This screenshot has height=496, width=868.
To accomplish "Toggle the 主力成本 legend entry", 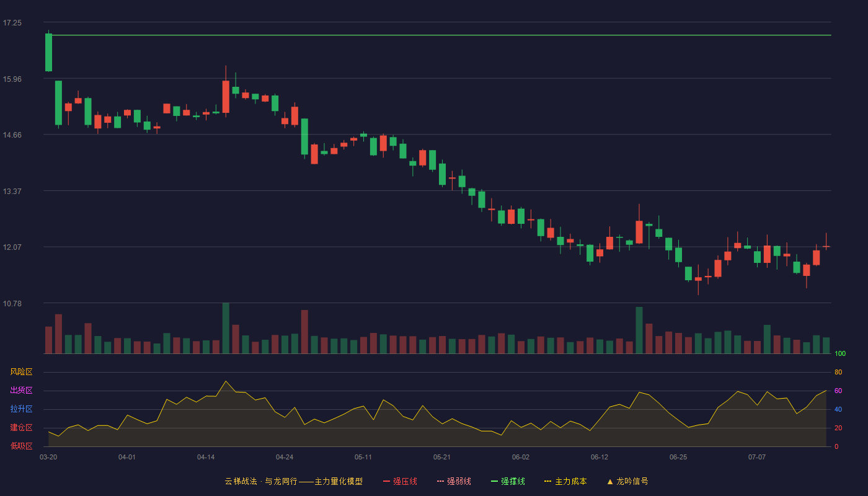I will point(565,481).
